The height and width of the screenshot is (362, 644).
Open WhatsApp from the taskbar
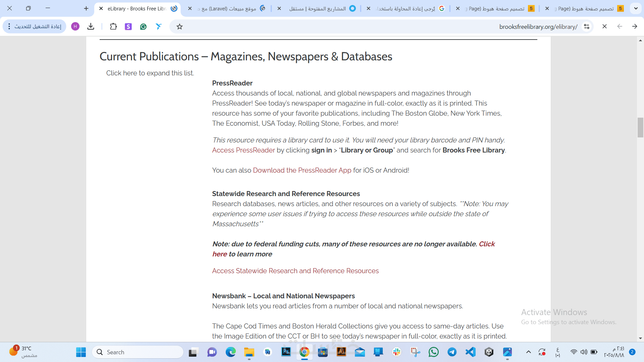[x=433, y=352]
